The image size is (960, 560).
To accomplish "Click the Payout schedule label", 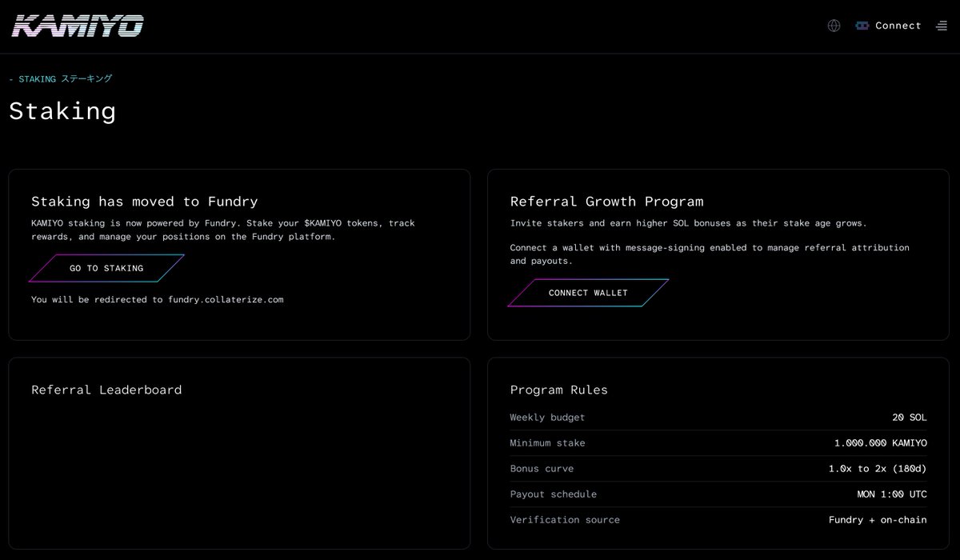I will click(x=554, y=494).
